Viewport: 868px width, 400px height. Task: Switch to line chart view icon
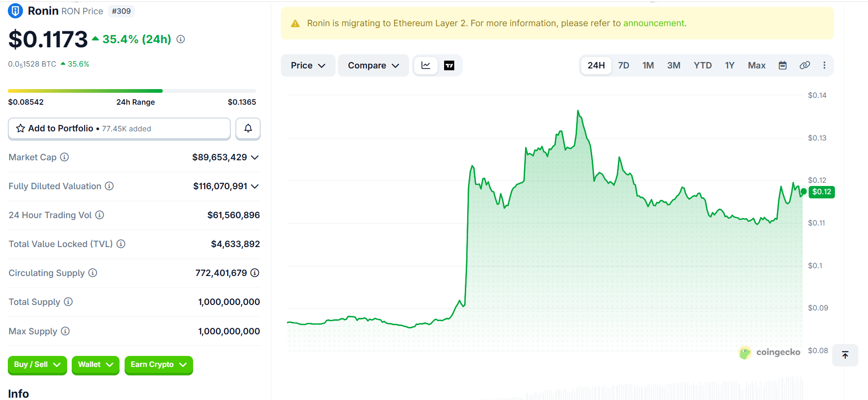click(x=426, y=66)
